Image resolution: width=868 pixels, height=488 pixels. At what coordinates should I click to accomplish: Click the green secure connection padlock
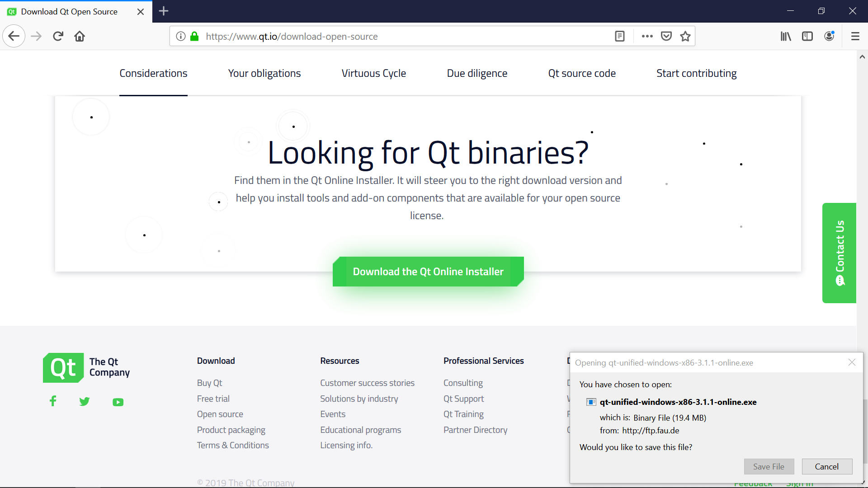tap(194, 36)
